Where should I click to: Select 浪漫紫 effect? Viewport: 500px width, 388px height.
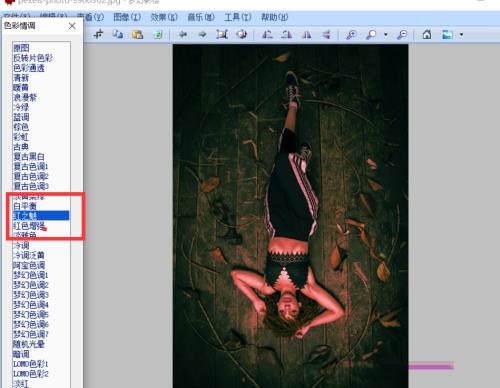click(x=25, y=97)
